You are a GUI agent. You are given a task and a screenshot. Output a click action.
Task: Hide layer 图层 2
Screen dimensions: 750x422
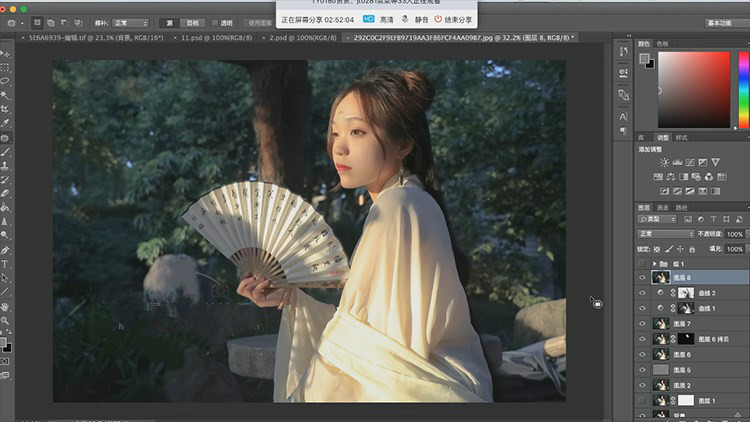point(642,385)
